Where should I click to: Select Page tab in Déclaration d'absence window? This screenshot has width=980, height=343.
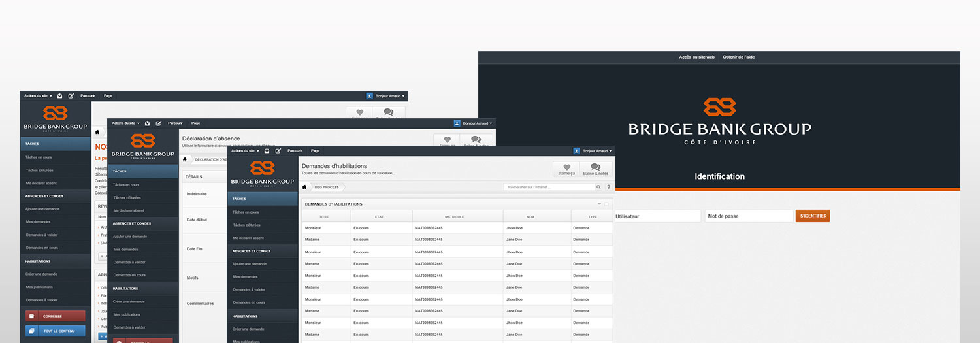(x=196, y=123)
